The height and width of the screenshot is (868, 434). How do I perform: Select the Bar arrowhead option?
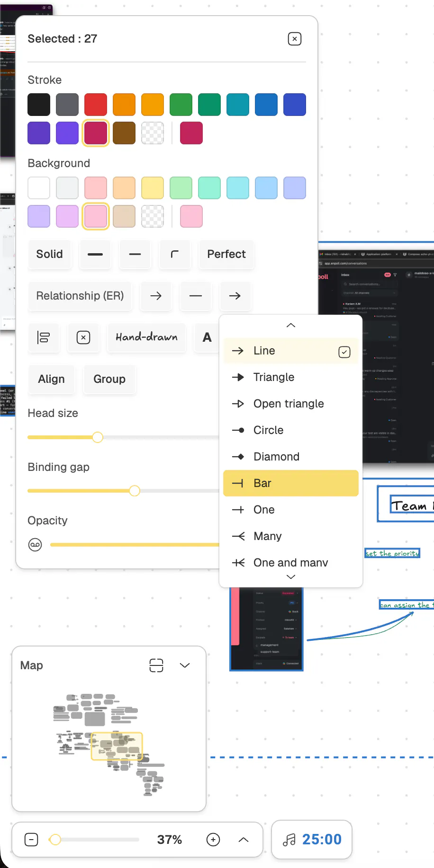pyautogui.click(x=291, y=483)
